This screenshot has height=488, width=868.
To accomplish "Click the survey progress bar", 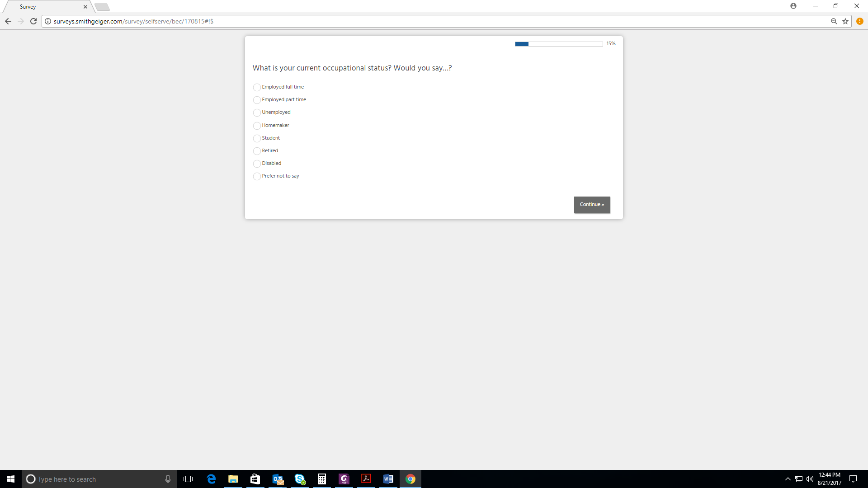I will pyautogui.click(x=559, y=44).
